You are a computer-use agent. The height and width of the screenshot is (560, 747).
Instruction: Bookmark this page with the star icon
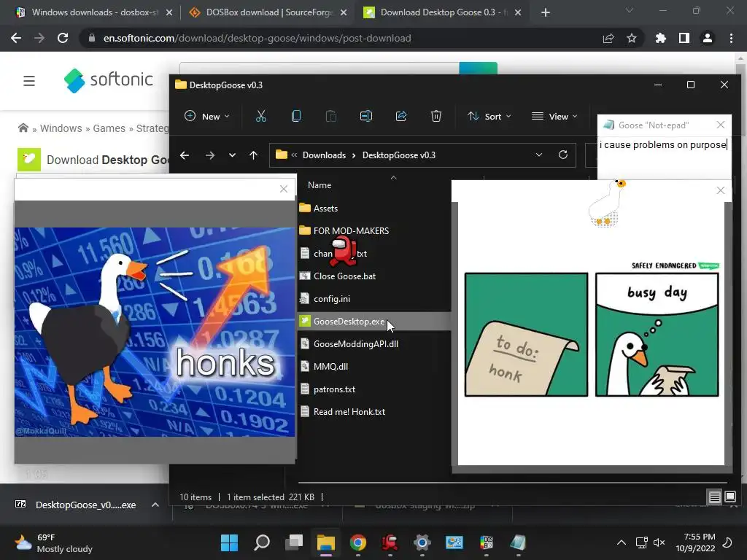click(632, 38)
